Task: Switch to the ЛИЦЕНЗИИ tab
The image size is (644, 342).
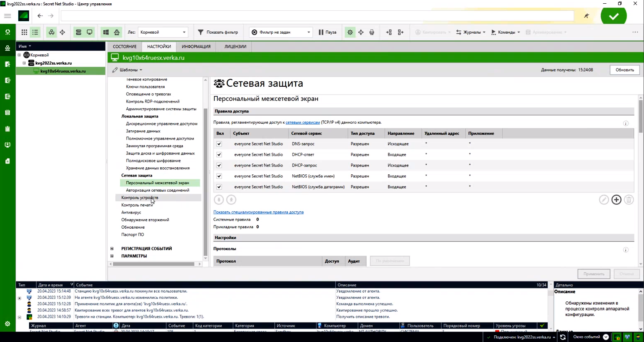Action: pyautogui.click(x=235, y=46)
